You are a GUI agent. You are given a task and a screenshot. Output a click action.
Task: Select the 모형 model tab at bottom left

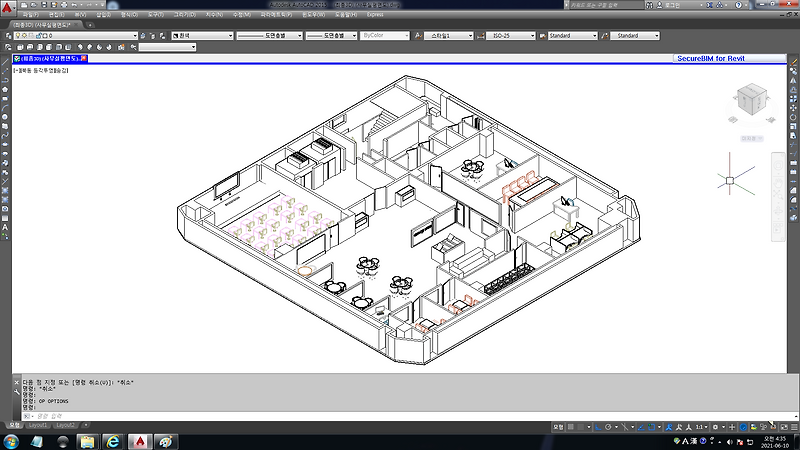(14, 425)
